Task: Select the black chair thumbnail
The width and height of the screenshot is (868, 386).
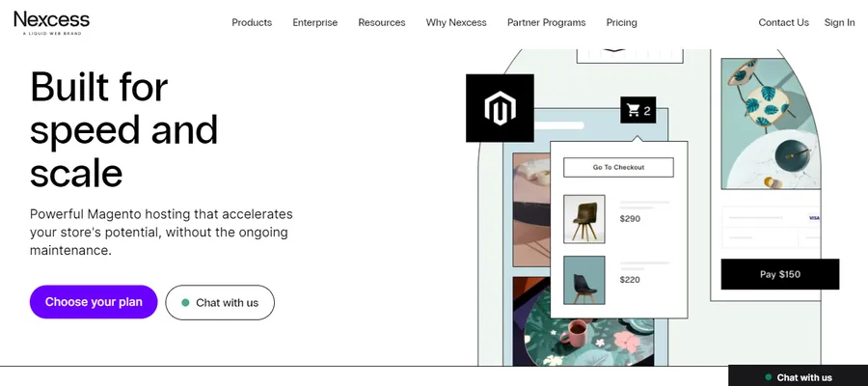Action: tap(583, 280)
